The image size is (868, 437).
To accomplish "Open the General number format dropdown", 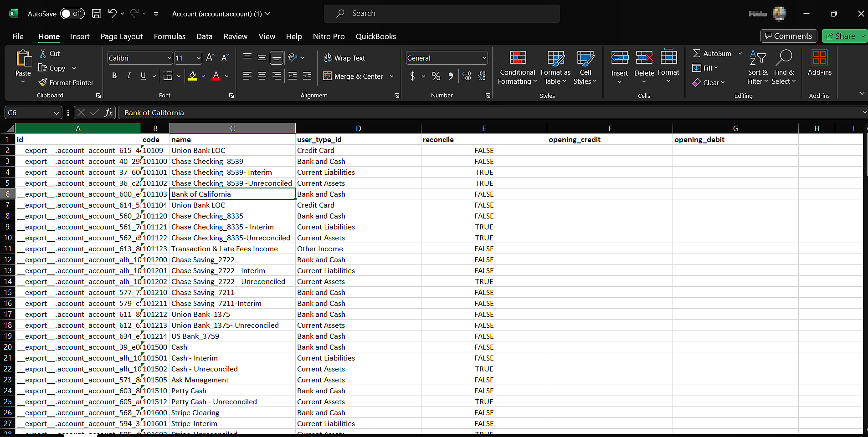I will pos(484,58).
